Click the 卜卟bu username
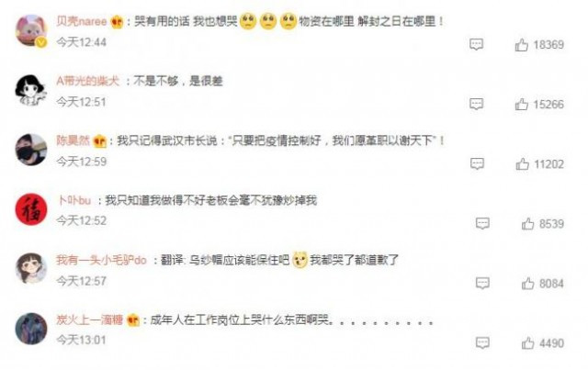This screenshot has width=588, height=370. point(73,200)
